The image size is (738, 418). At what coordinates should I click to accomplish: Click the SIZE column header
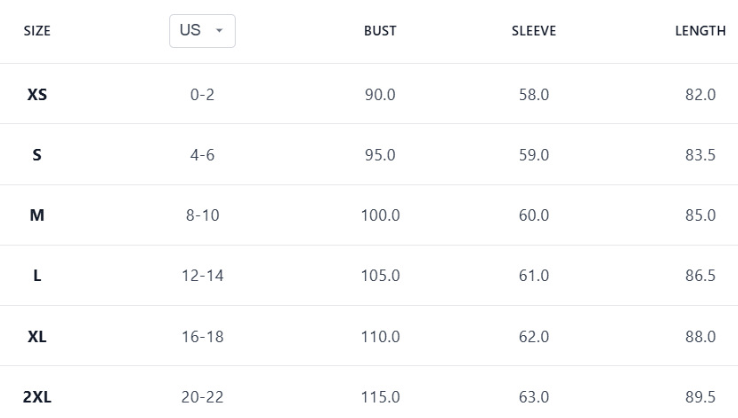coord(37,31)
